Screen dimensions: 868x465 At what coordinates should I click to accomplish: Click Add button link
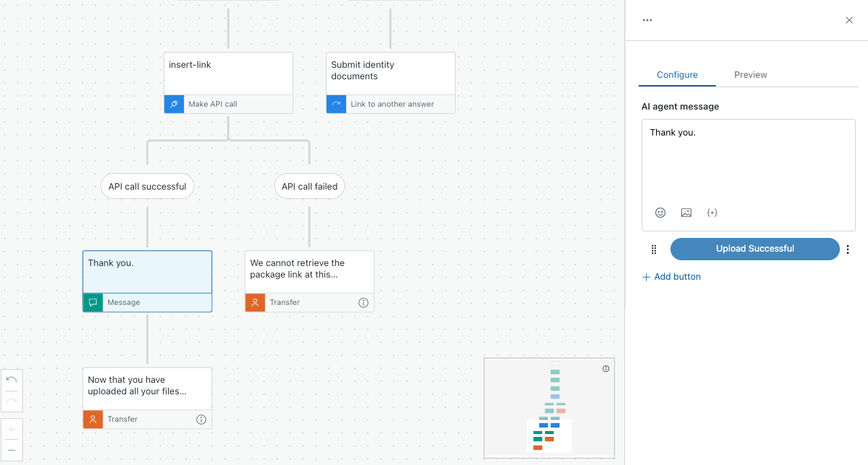click(x=671, y=277)
